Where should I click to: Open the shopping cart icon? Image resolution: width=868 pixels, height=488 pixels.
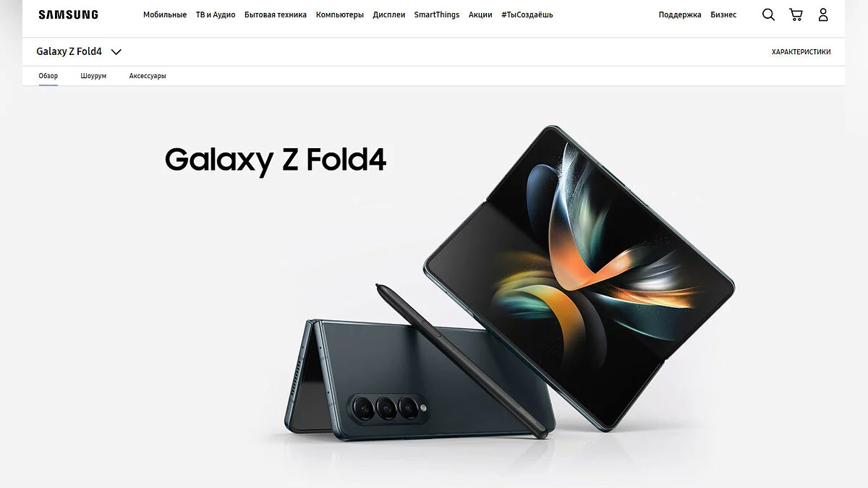coord(796,14)
